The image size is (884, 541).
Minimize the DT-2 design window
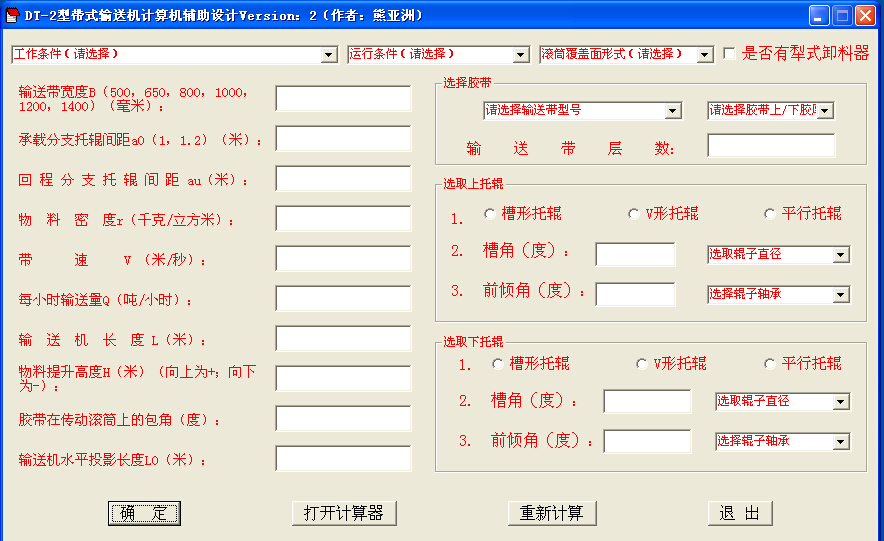pos(819,15)
